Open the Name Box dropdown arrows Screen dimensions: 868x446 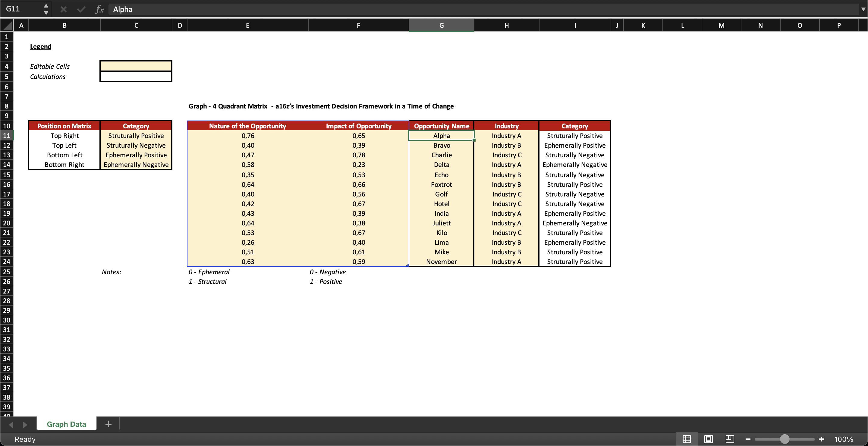pos(46,9)
